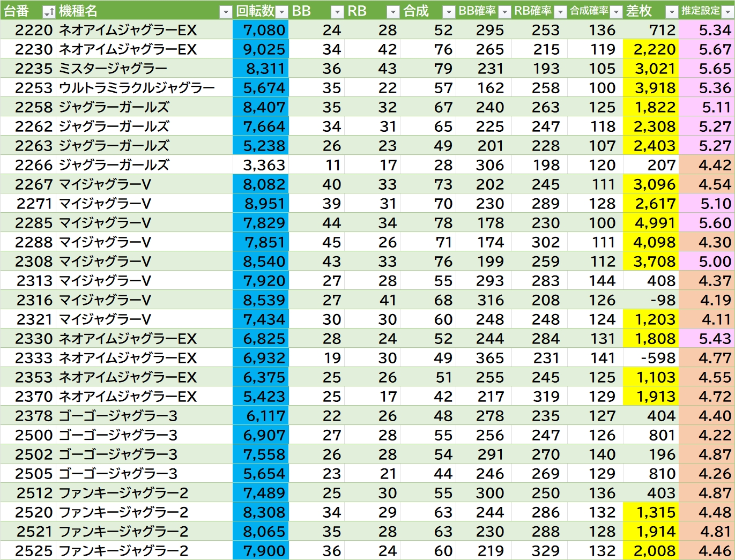Expand the BB column filter arrow
Screen dimensions: 735x560
[x=337, y=12]
